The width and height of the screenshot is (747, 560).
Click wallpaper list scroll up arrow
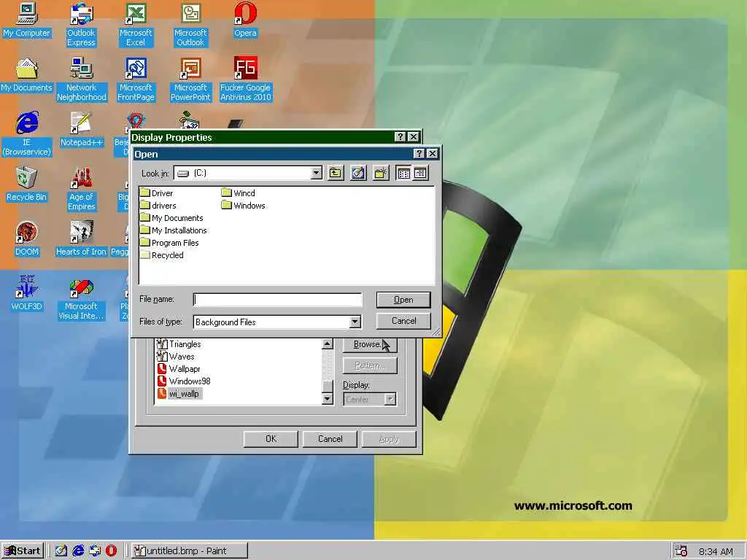click(328, 344)
